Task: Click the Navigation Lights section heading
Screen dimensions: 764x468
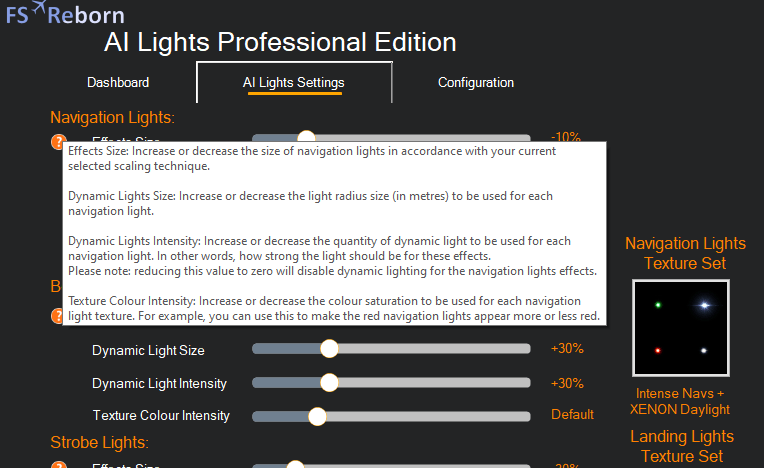Action: [x=112, y=117]
